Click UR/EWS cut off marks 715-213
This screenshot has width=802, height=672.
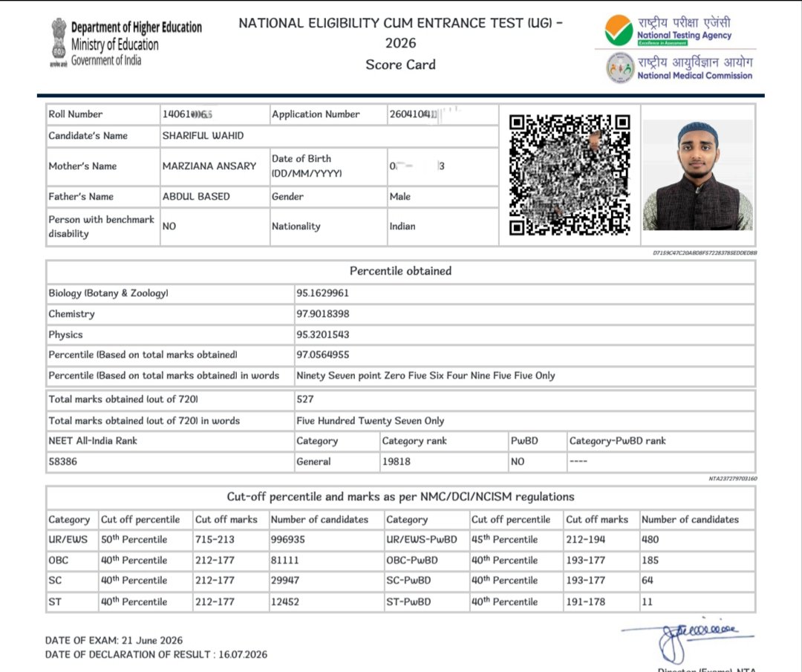[215, 540]
